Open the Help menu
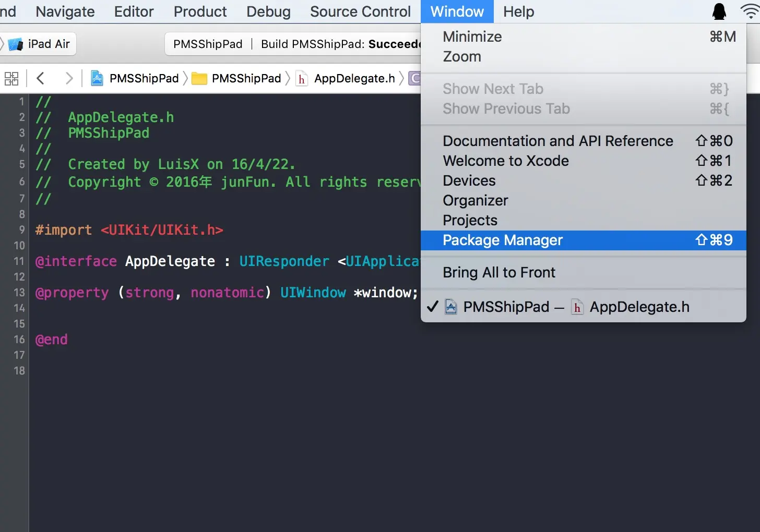 pos(519,11)
